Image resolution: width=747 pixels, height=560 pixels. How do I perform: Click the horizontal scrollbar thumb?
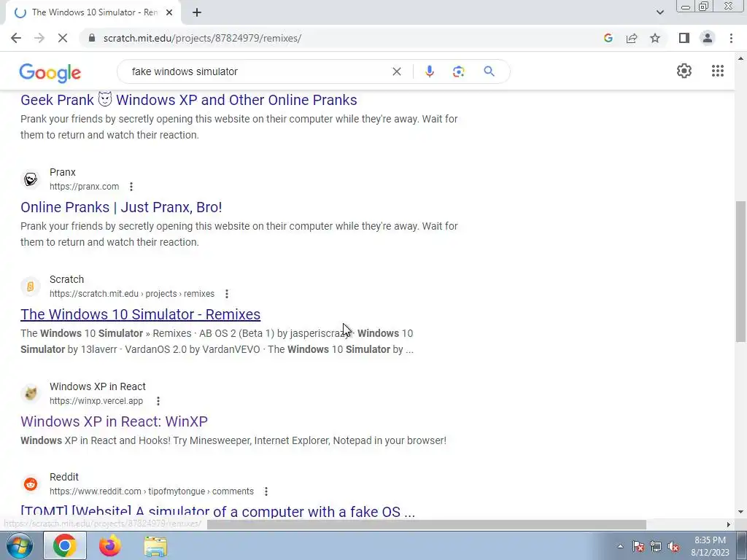(x=426, y=524)
